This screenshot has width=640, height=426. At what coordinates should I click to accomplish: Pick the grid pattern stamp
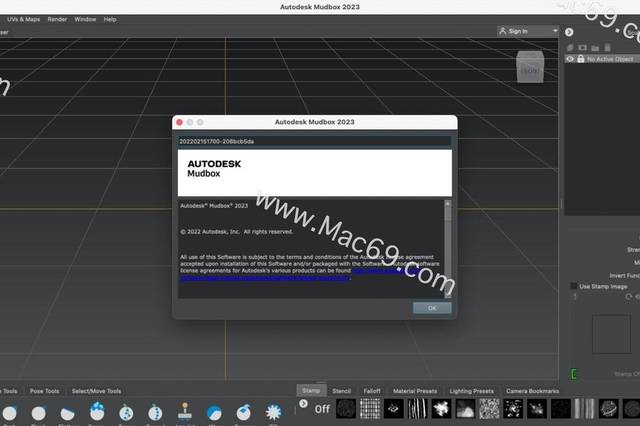[370, 409]
